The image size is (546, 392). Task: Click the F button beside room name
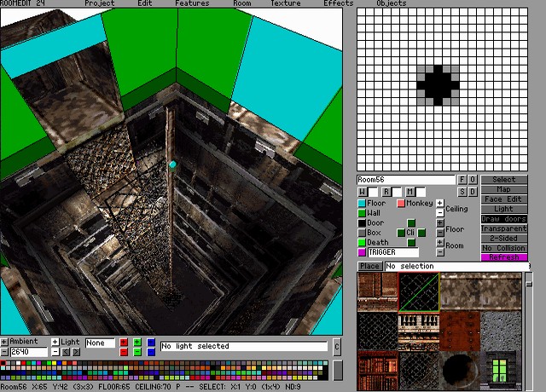coord(462,180)
